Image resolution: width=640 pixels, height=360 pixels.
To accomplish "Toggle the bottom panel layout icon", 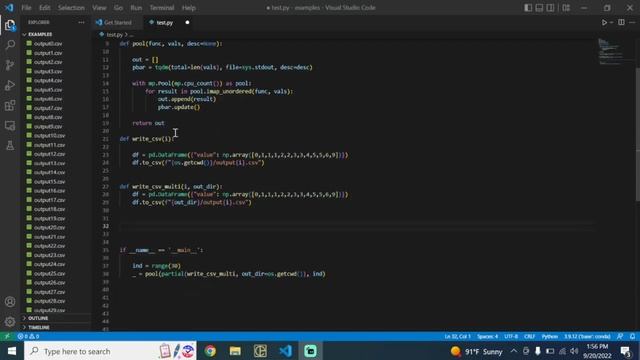I will click(x=539, y=8).
